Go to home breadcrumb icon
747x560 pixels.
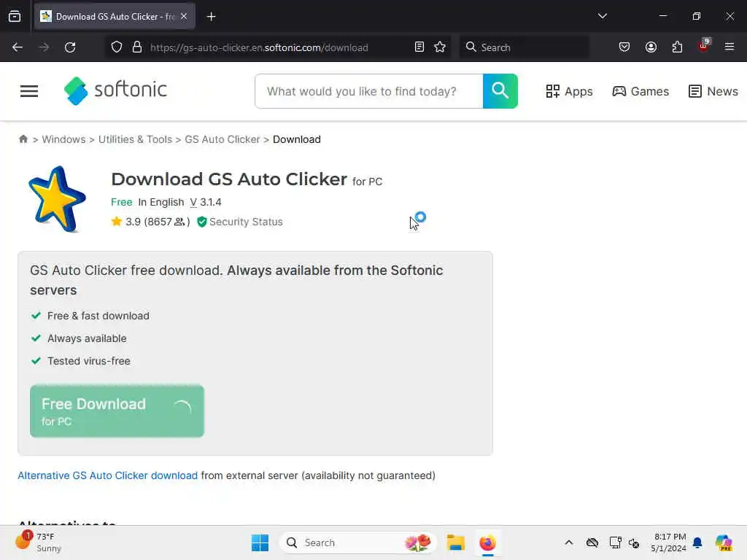pos(23,139)
